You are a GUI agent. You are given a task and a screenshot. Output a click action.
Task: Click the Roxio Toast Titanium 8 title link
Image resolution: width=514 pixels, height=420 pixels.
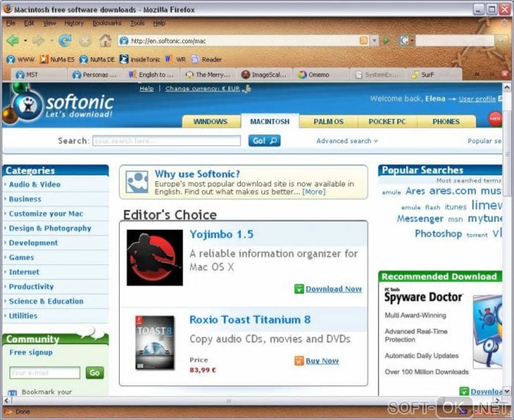250,320
